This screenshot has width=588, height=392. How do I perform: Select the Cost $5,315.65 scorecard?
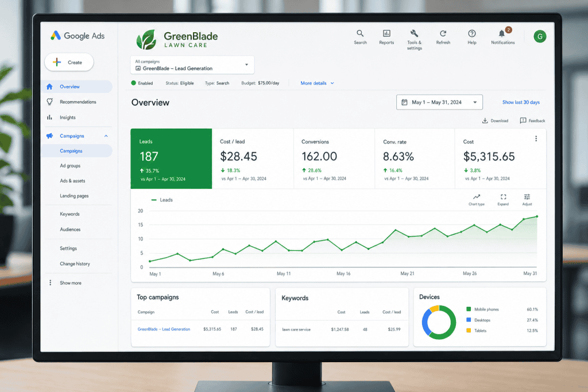point(500,158)
